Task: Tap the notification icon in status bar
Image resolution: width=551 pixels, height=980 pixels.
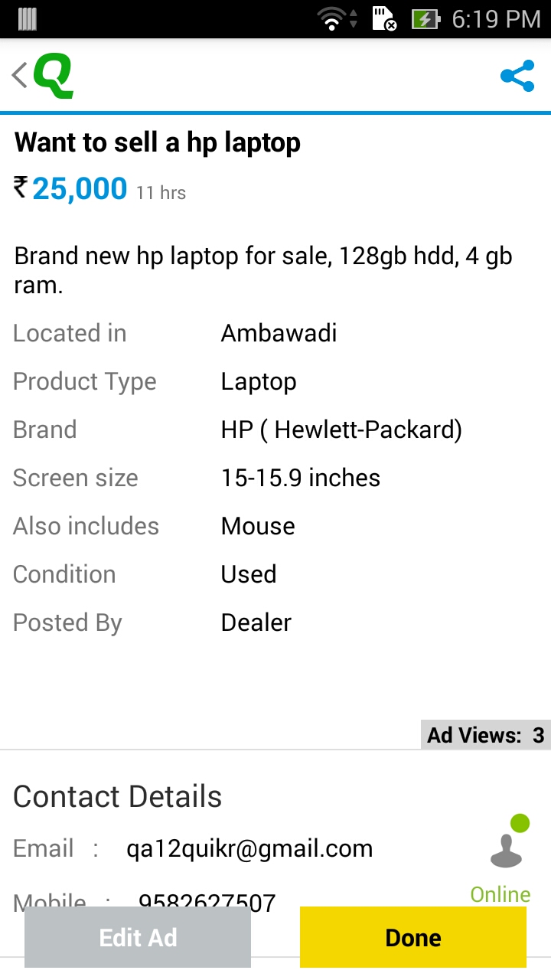Action: [x=28, y=19]
